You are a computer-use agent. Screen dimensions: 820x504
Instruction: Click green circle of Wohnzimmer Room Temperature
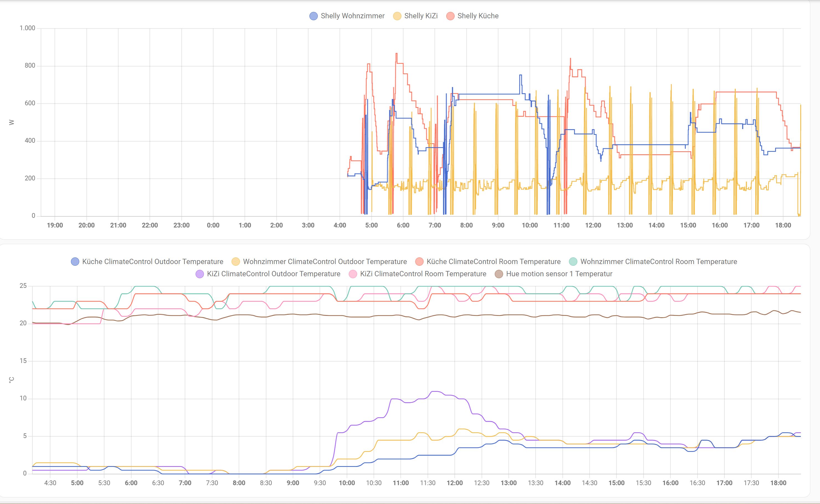pos(573,262)
